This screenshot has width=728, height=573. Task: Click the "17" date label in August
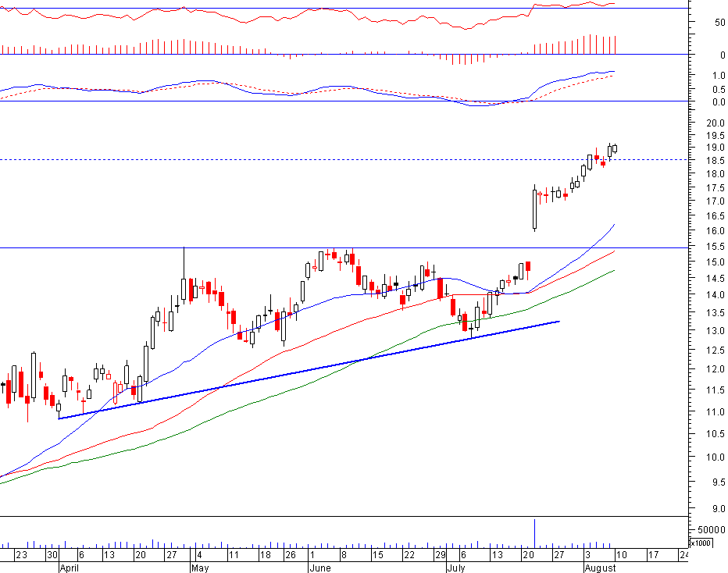point(653,555)
